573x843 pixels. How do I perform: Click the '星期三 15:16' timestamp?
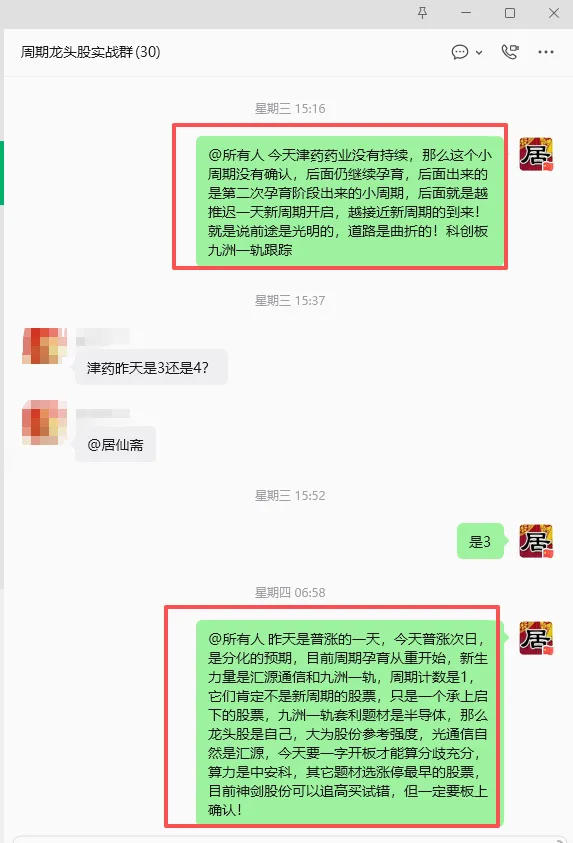(x=290, y=109)
